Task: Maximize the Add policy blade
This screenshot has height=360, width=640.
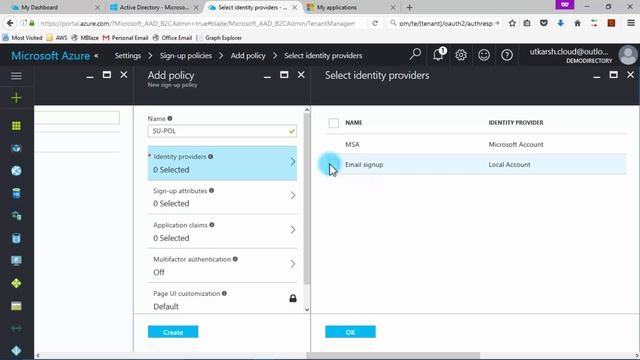Action: [x=284, y=75]
